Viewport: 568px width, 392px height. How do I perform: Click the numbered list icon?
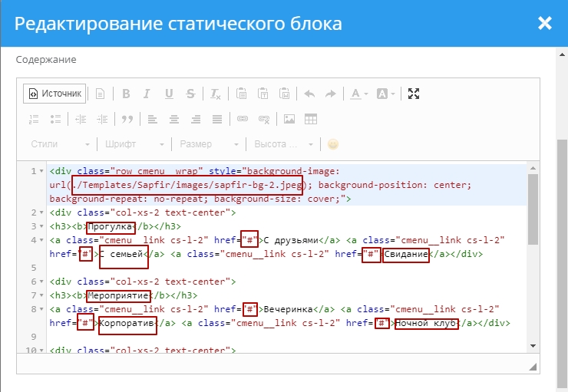[x=34, y=119]
